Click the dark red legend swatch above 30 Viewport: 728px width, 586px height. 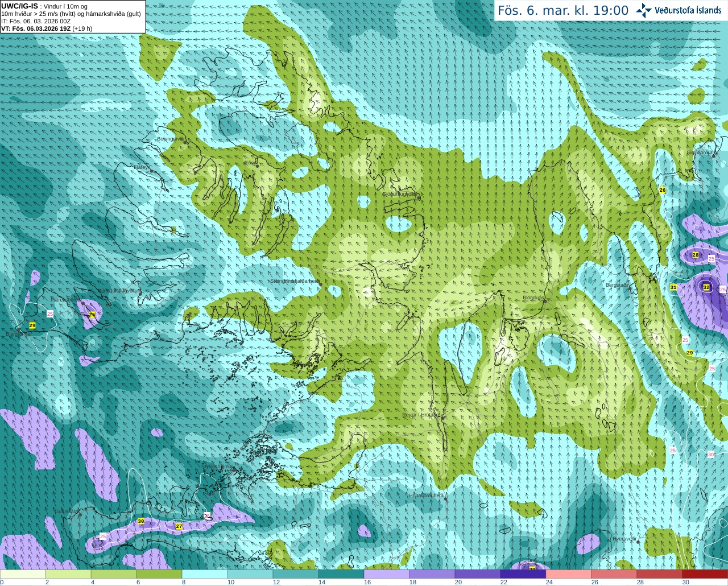pos(705,574)
